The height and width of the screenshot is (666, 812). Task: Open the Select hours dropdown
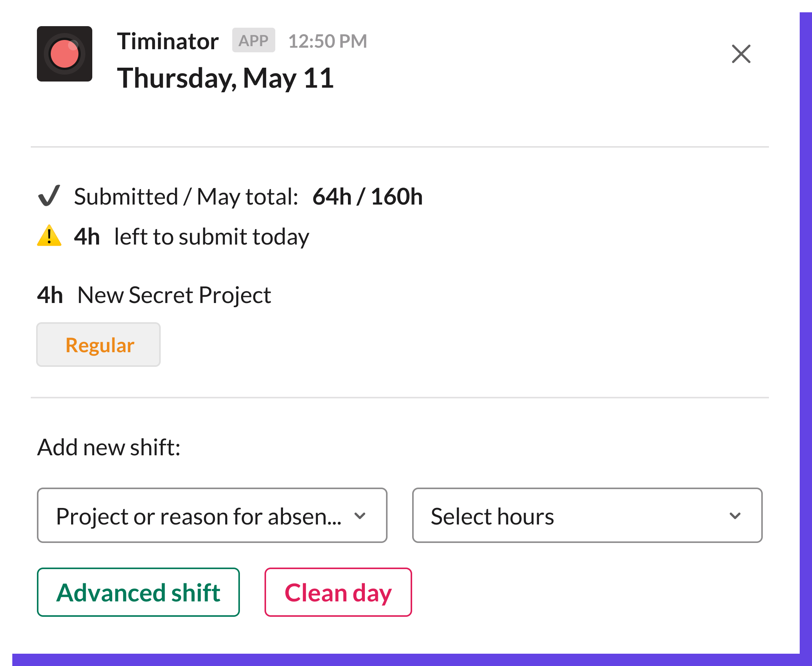[x=587, y=516]
